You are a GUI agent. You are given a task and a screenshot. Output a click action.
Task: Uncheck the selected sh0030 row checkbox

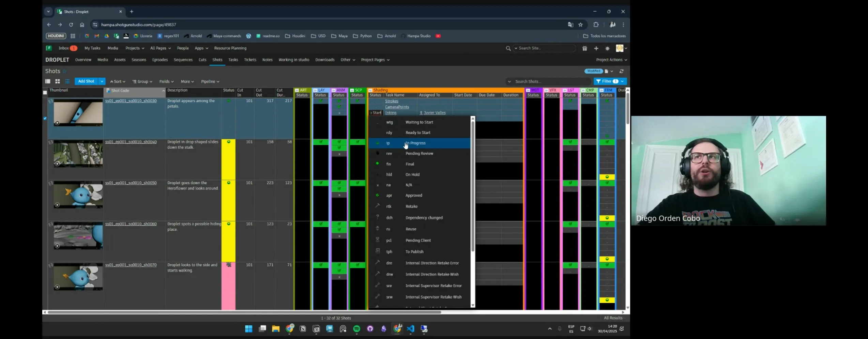tap(45, 118)
